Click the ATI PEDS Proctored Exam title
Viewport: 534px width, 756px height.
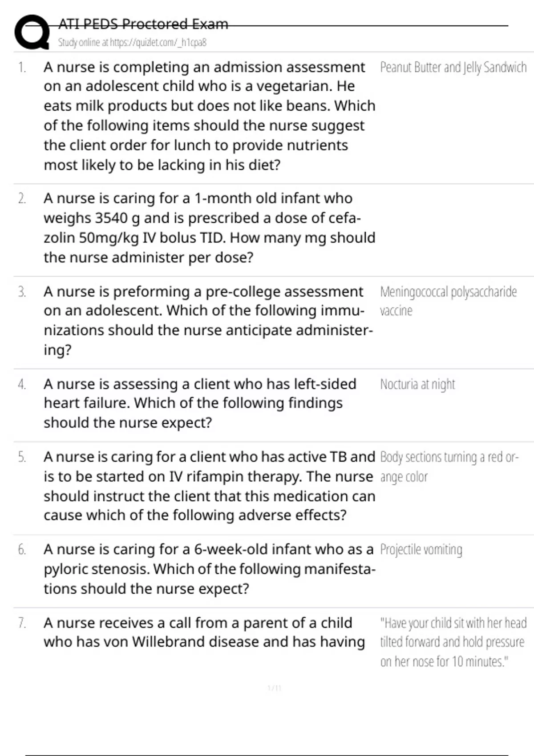[143, 24]
